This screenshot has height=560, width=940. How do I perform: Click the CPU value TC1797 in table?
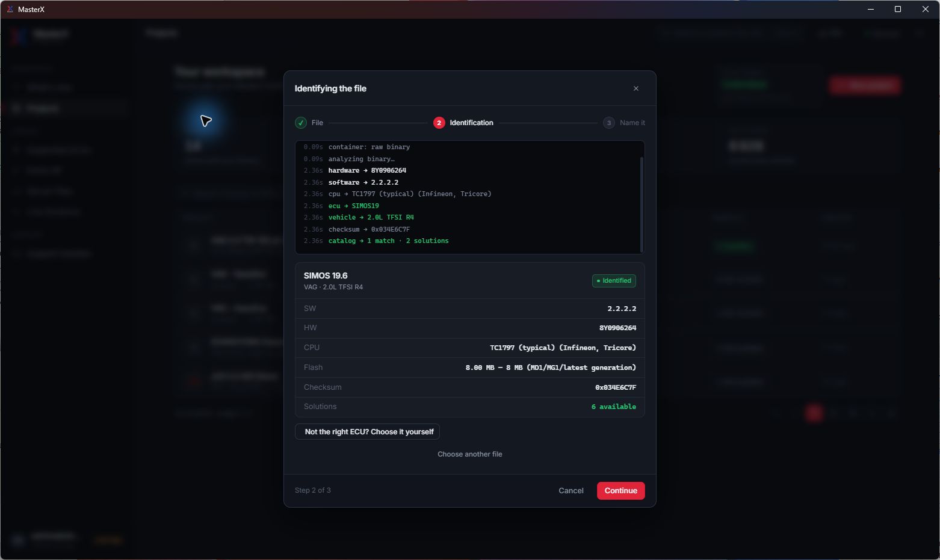tap(563, 348)
